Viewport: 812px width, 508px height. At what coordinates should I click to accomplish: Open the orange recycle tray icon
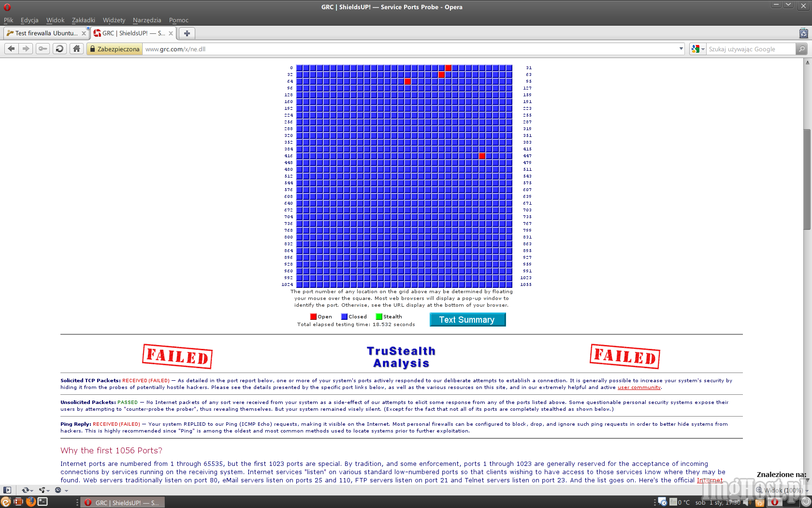(x=759, y=503)
